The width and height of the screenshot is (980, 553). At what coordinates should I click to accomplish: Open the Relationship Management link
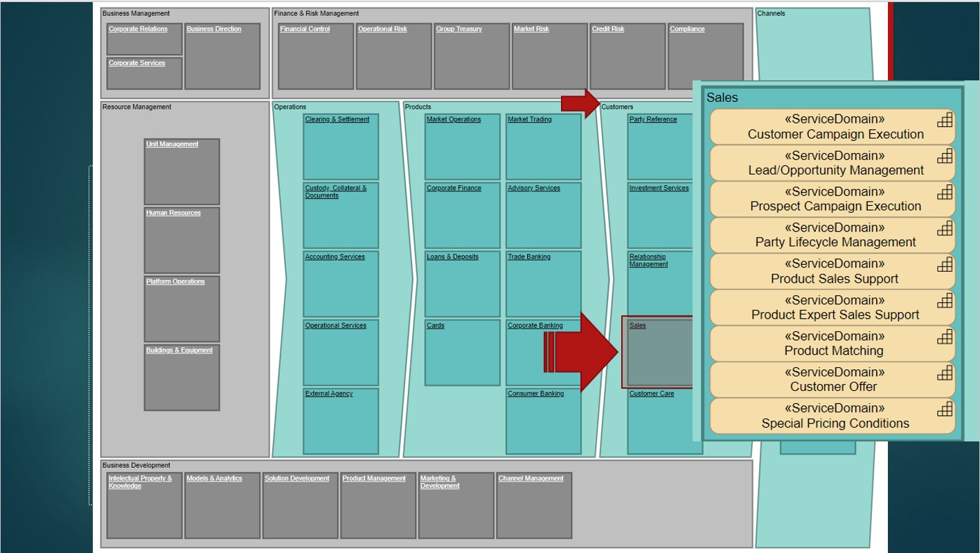point(649,260)
